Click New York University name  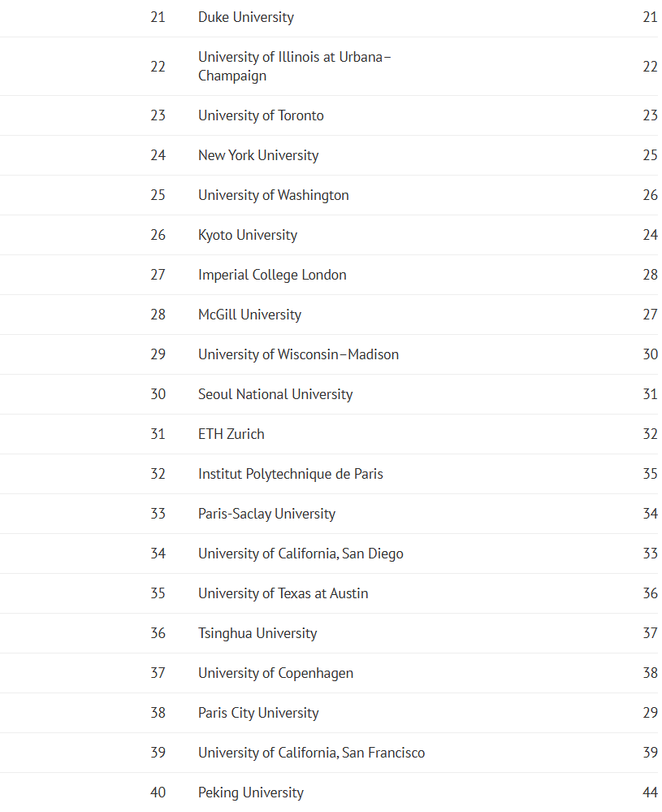tap(258, 155)
